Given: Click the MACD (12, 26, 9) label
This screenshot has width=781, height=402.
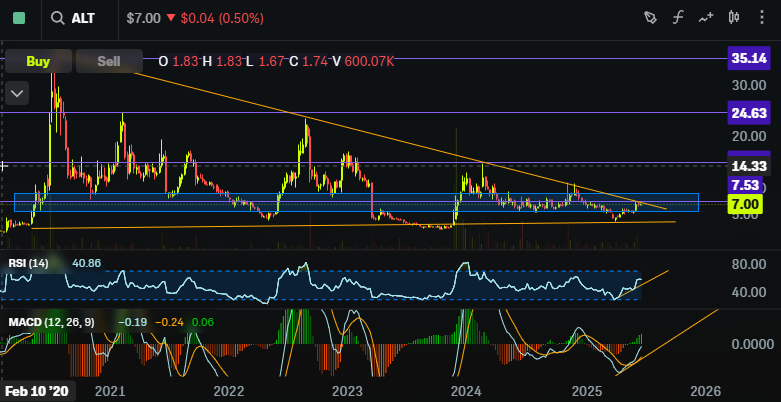Looking at the screenshot, I should pos(51,322).
